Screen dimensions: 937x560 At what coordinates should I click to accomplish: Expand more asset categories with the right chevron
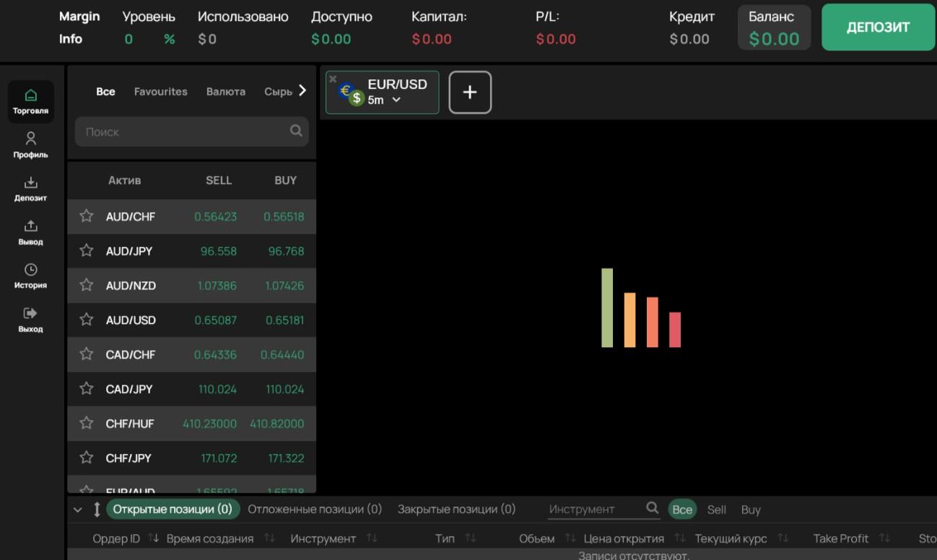point(302,90)
